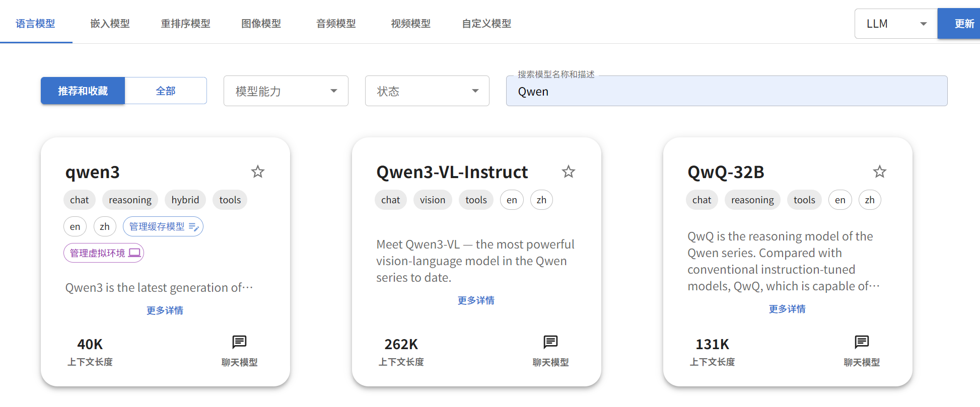
Task: Select the 嵌入模型 tab
Action: [110, 24]
